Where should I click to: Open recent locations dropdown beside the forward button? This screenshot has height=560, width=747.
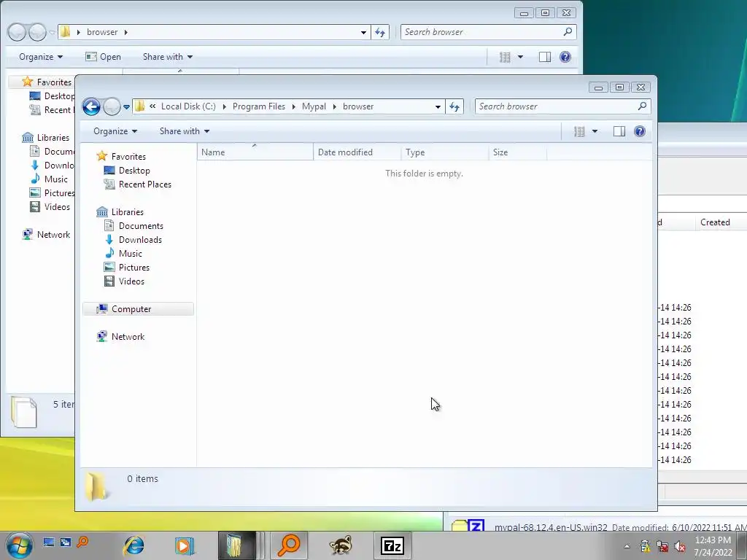[x=126, y=106]
